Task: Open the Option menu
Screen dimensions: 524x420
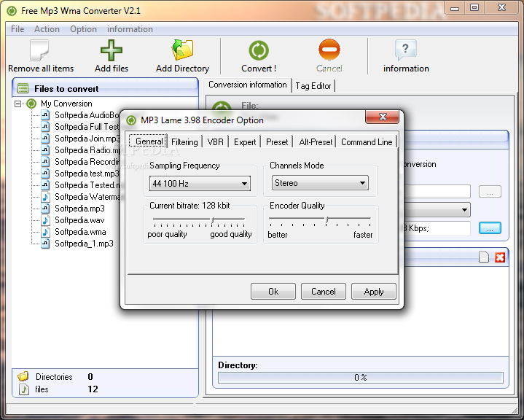Action: tap(83, 29)
